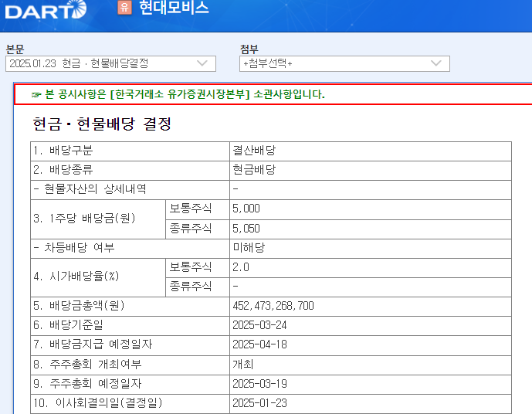Viewport: 532px width, 414px height.
Task: Click the 2.0 dividend yield value
Action: pyautogui.click(x=241, y=267)
